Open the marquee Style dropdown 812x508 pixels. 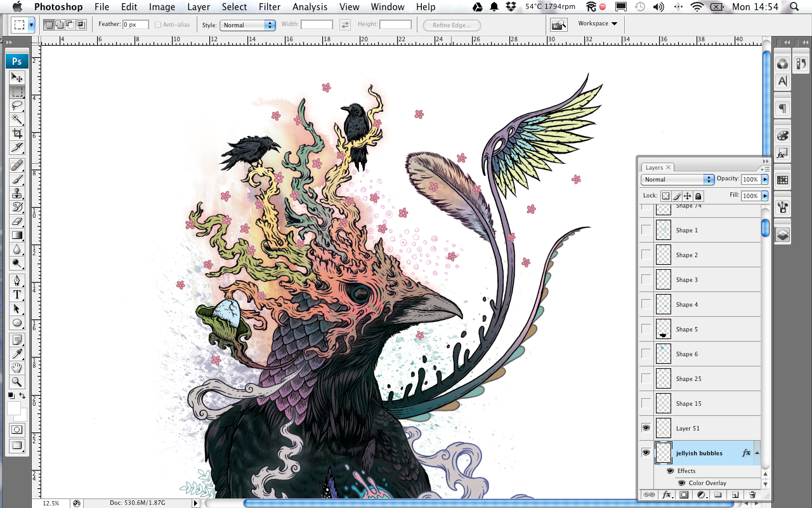[x=247, y=25]
